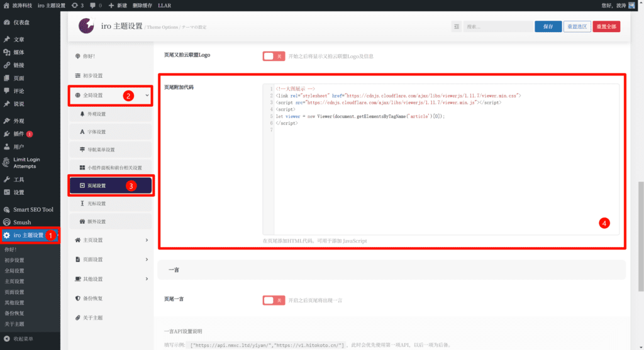Select the 光标设置 sub-tab
644x350 pixels.
(x=111, y=204)
